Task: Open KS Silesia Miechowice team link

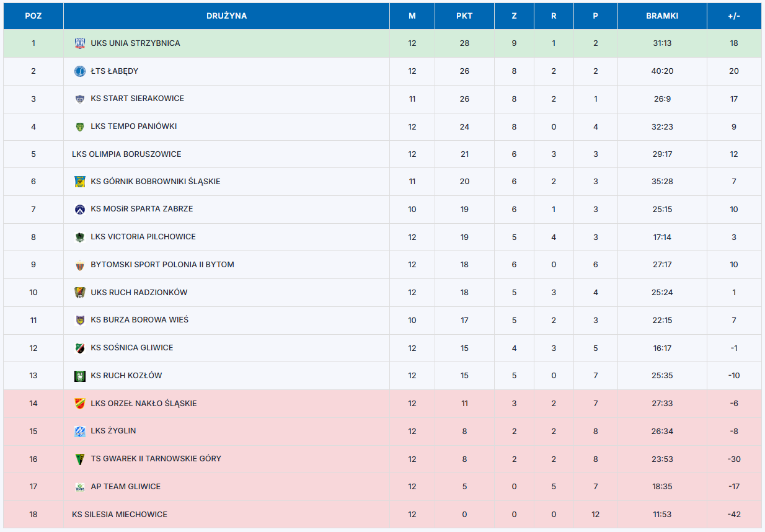Action: [120, 515]
